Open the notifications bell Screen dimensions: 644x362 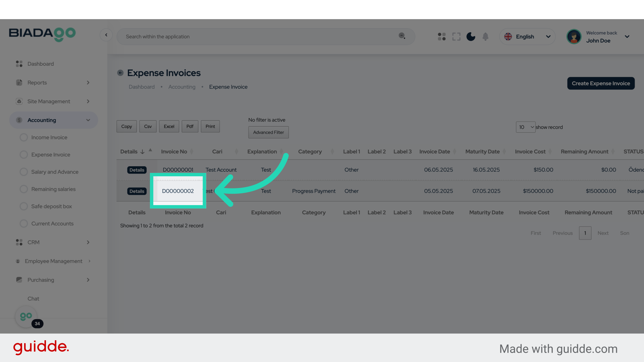pyautogui.click(x=485, y=37)
